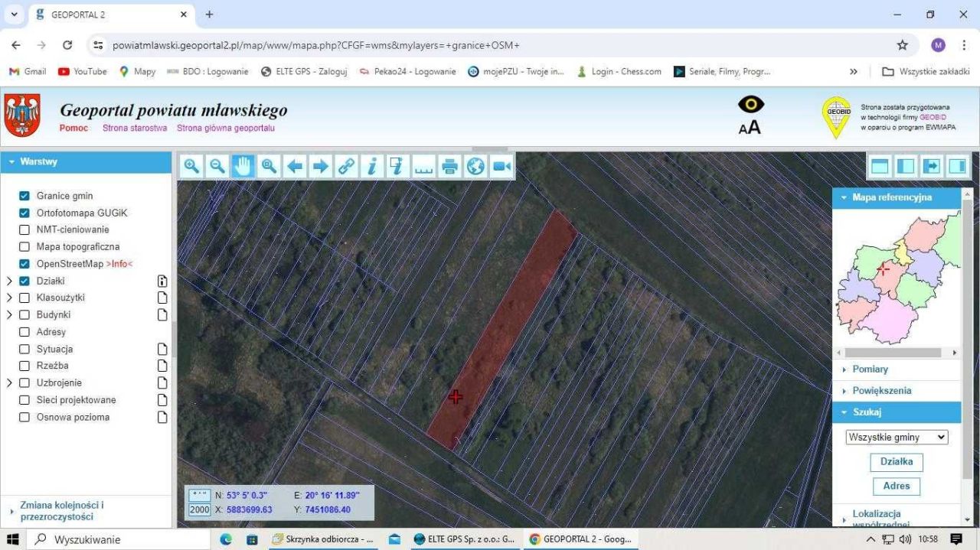Collapse the Warstwy panel header
The height and width of the screenshot is (550, 980).
coord(86,162)
